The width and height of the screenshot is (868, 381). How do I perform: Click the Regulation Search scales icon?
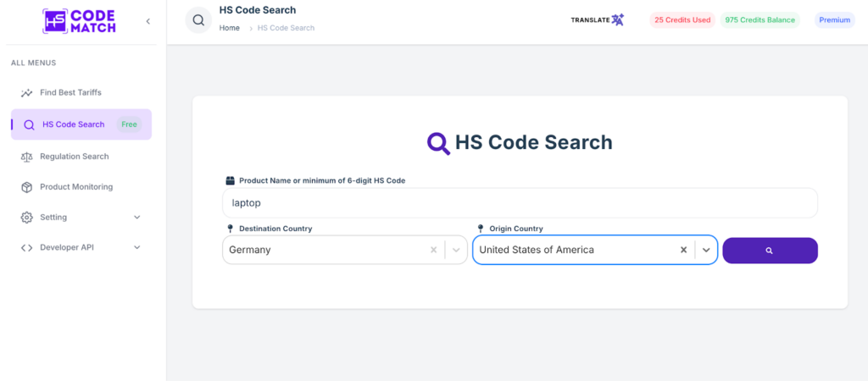point(27,157)
